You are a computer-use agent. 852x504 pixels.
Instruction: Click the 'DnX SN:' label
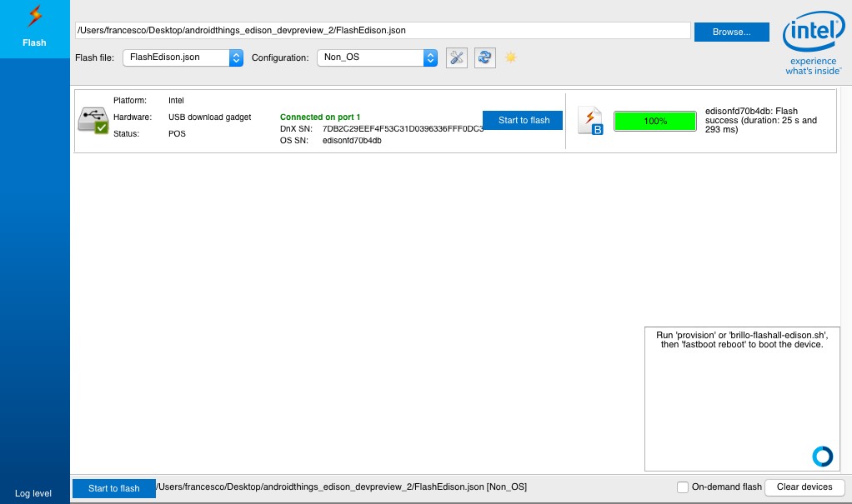click(x=296, y=129)
